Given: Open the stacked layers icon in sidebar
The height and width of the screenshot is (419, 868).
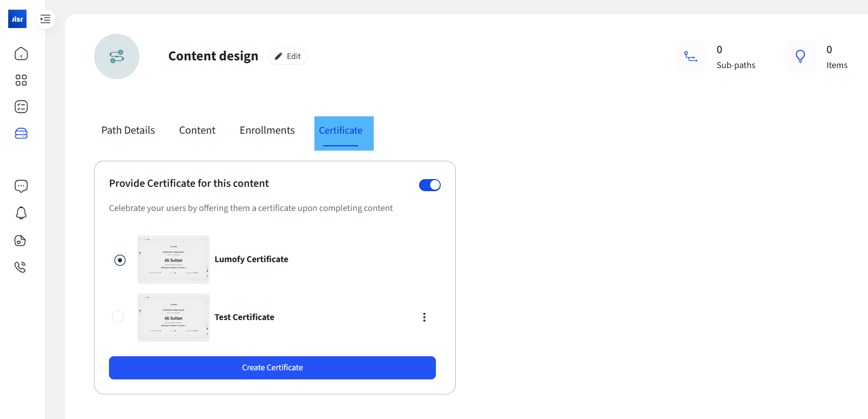Looking at the screenshot, I should click(21, 134).
